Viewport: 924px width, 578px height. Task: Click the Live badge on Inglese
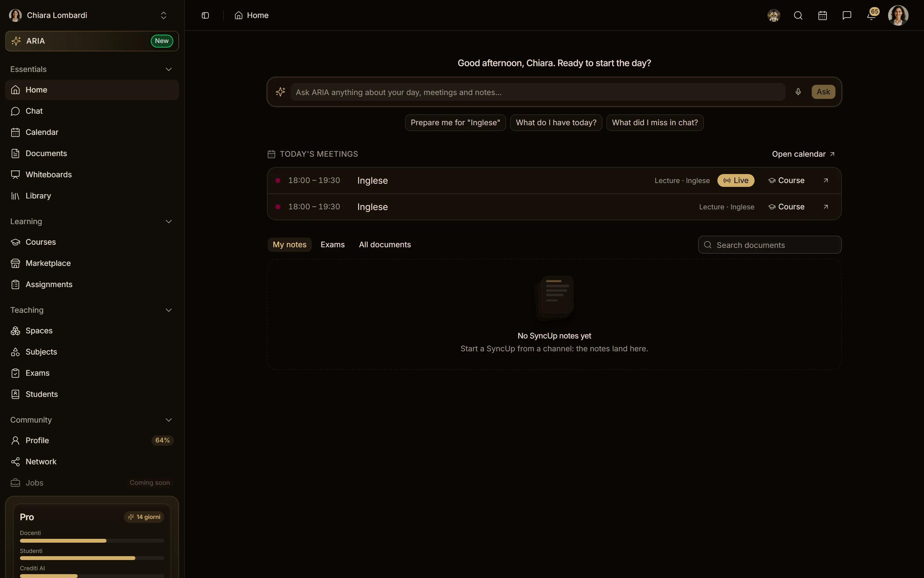[736, 180]
